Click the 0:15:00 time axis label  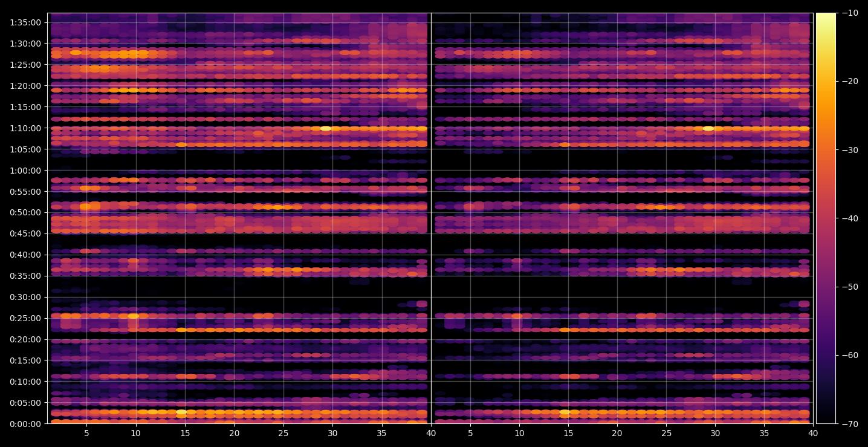(x=25, y=361)
